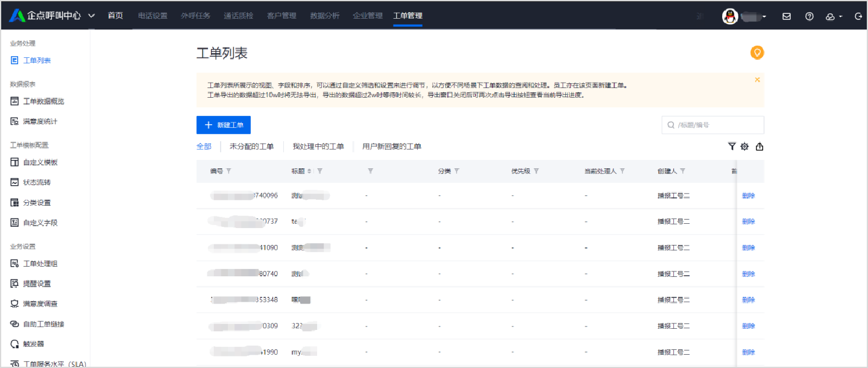Expand the cloud icon dropdown in header
868x368 pixels.
point(834,16)
